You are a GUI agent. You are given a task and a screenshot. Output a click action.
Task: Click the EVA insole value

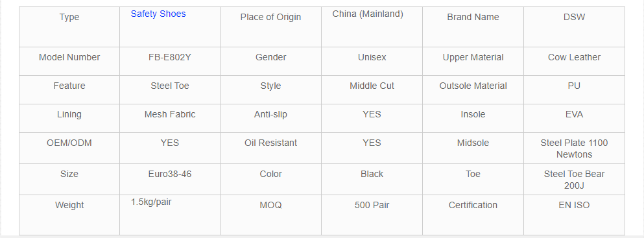click(x=574, y=115)
